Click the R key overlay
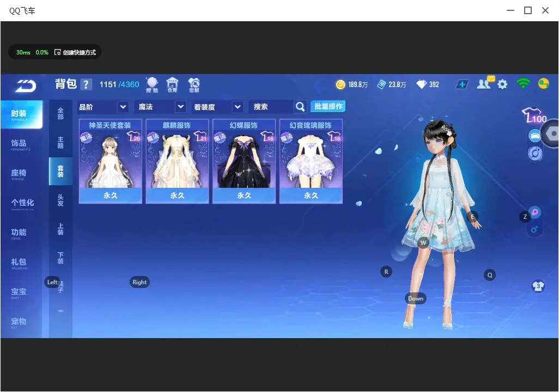 (386, 272)
